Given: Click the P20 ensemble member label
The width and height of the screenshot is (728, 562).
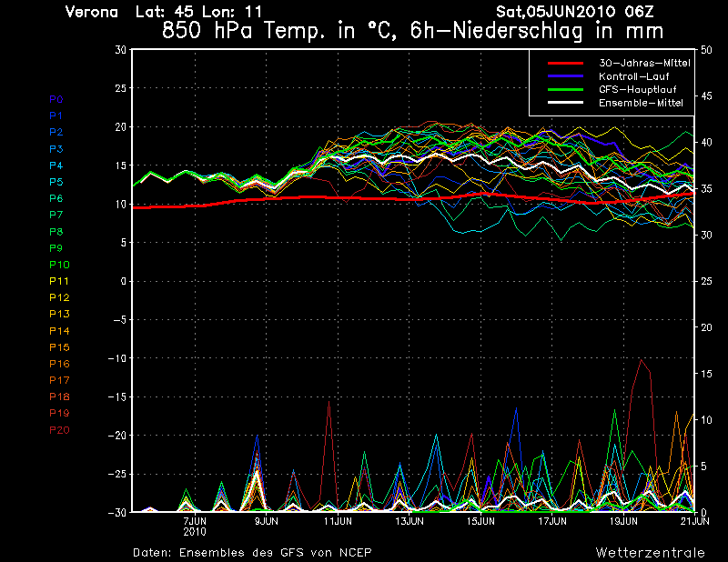Looking at the screenshot, I should [58, 430].
